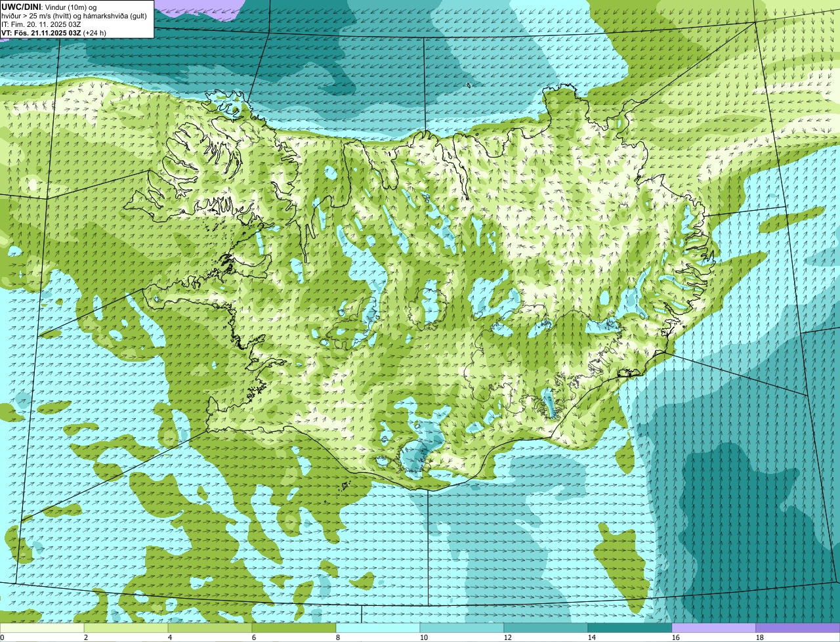Screen dimensions: 840x642
Task: Click the pale cyan 8–10 legend swatch
Action: pos(378,628)
